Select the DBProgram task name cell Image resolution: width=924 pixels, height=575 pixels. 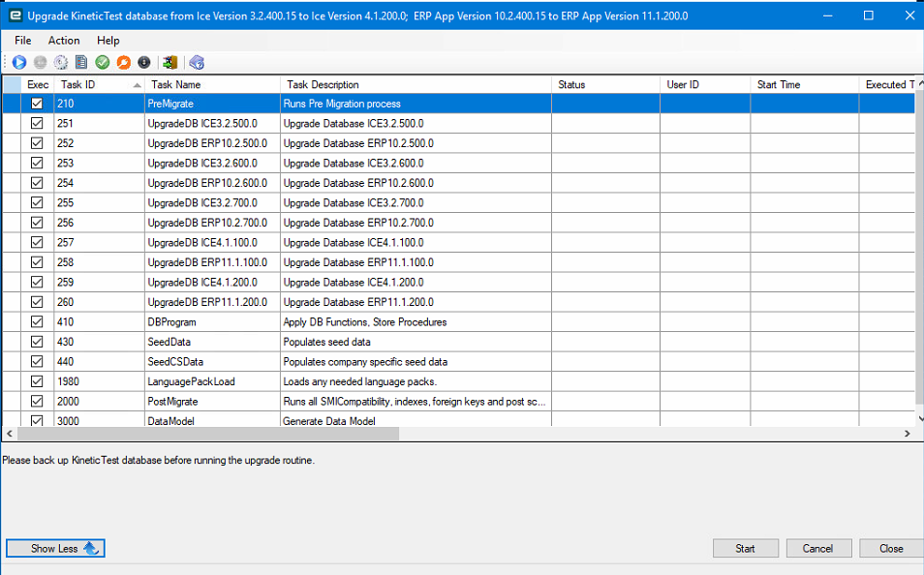pyautogui.click(x=212, y=321)
